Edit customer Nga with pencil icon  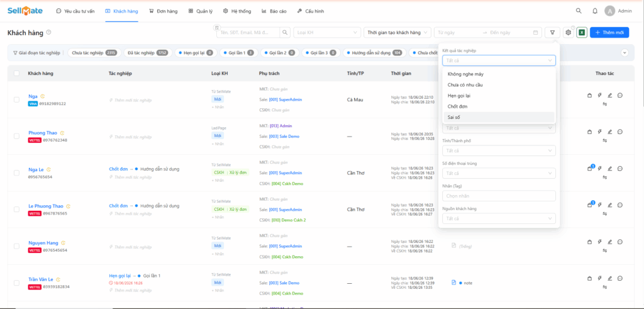tap(610, 95)
